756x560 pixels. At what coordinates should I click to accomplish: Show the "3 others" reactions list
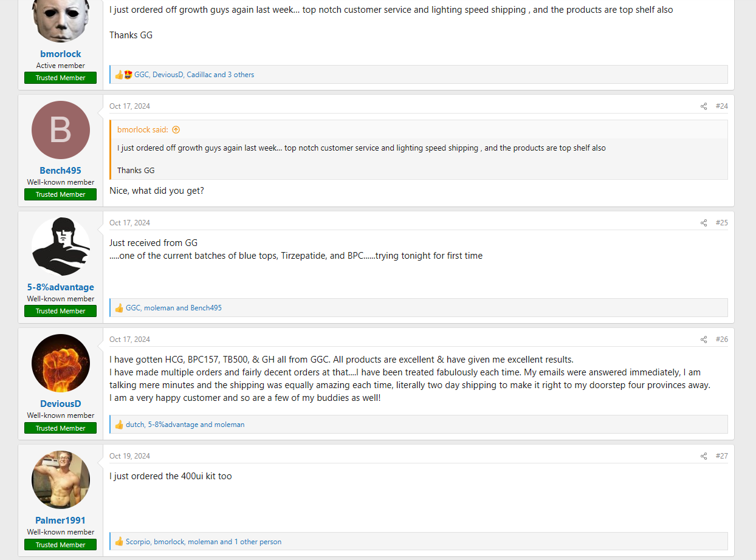[x=241, y=75]
